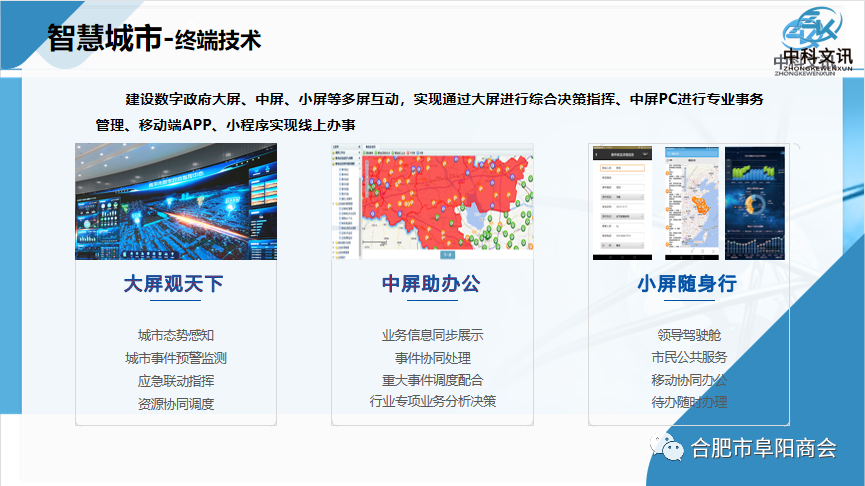The height and width of the screenshot is (486, 865).
Task: Open the dark mobile charts screenshot
Action: pos(755,203)
